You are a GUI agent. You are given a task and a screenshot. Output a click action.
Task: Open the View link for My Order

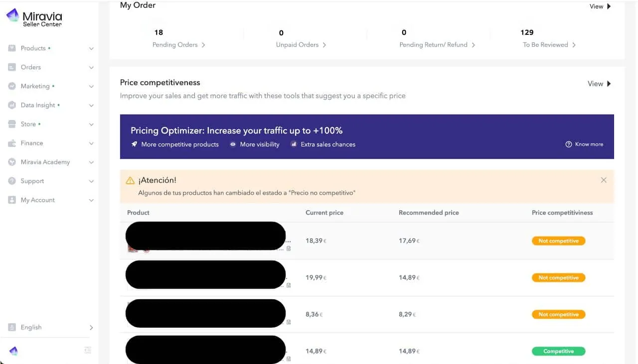click(x=600, y=6)
